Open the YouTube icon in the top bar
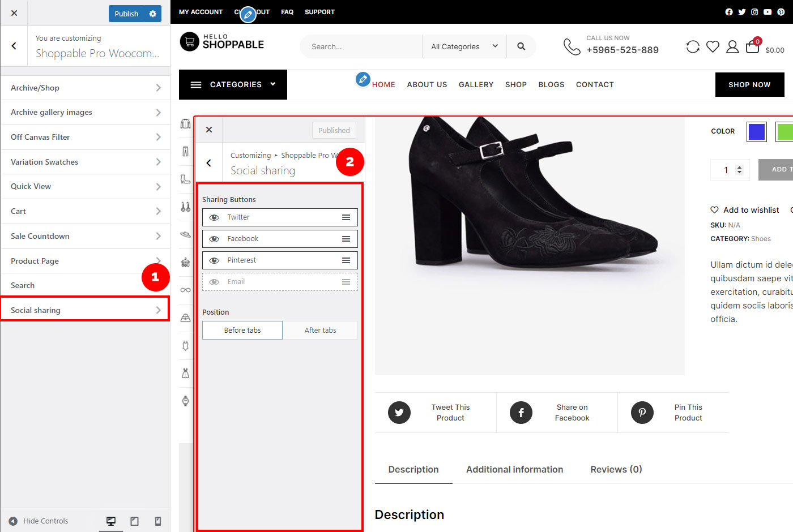The height and width of the screenshot is (532, 793). 768,12
